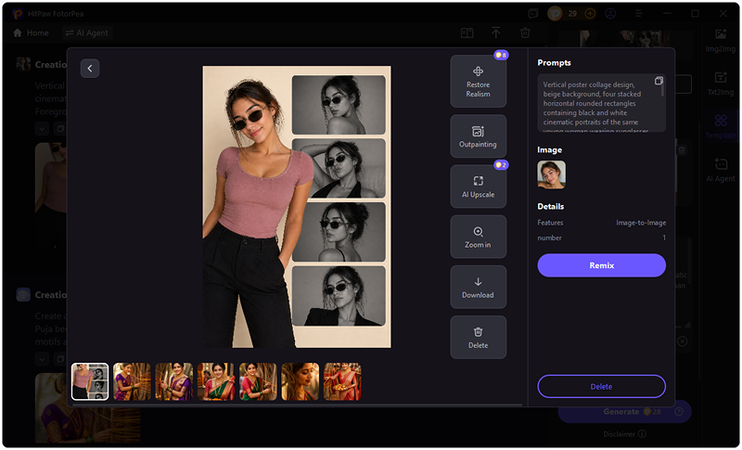Click the HitPaw FotorPea logo icon

pyautogui.click(x=18, y=14)
